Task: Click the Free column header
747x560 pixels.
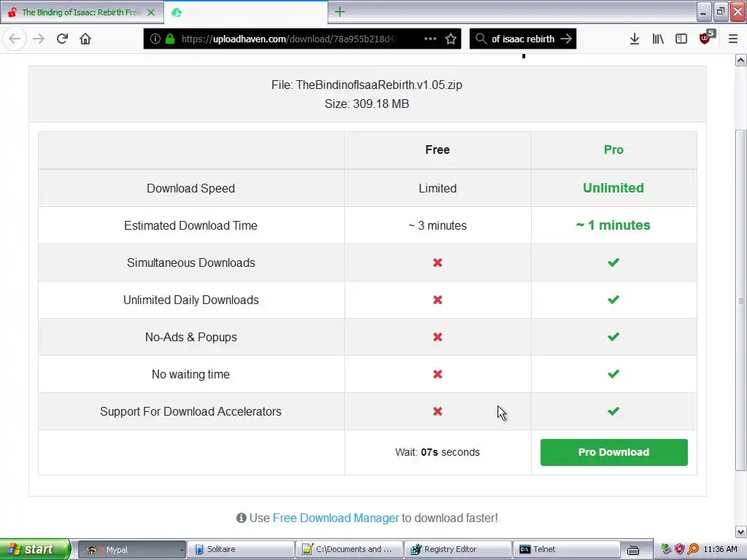Action: [438, 149]
